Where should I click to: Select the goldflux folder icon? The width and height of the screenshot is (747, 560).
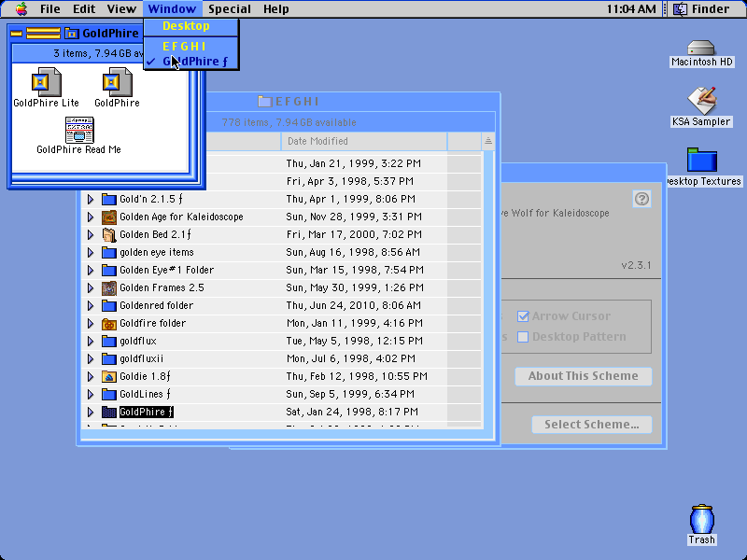pos(109,341)
